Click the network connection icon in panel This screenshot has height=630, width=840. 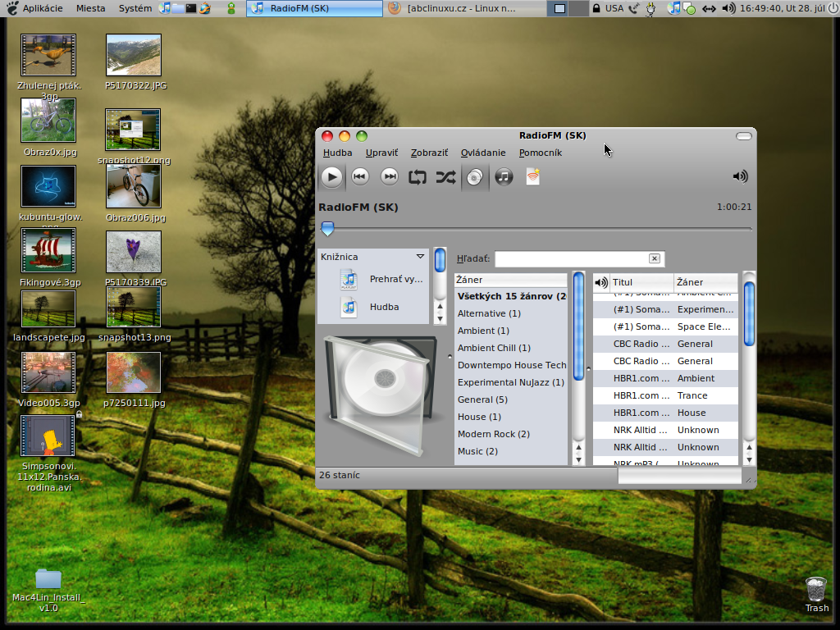coord(709,8)
